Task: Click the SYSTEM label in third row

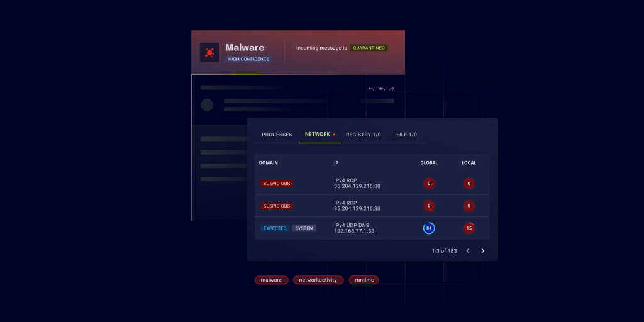Action: point(304,228)
